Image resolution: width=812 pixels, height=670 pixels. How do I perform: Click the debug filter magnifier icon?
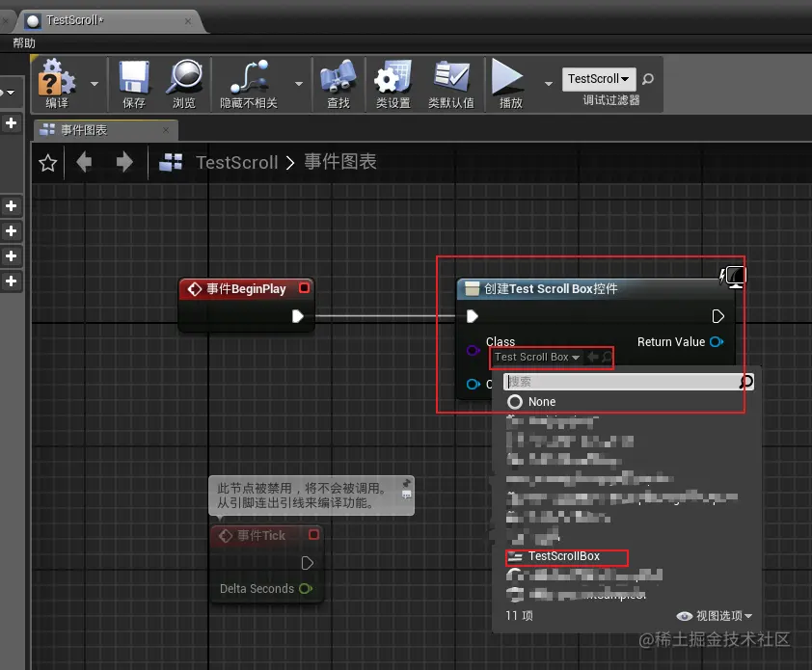[x=647, y=79]
